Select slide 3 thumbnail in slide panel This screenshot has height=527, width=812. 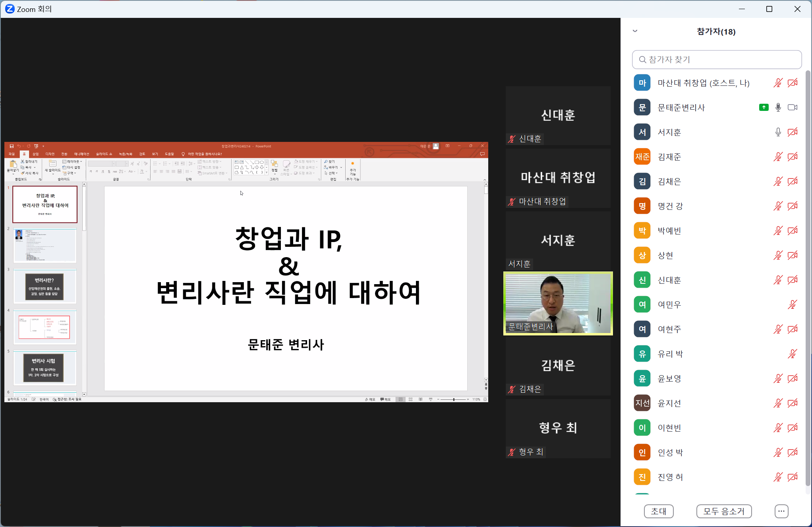tap(44, 286)
